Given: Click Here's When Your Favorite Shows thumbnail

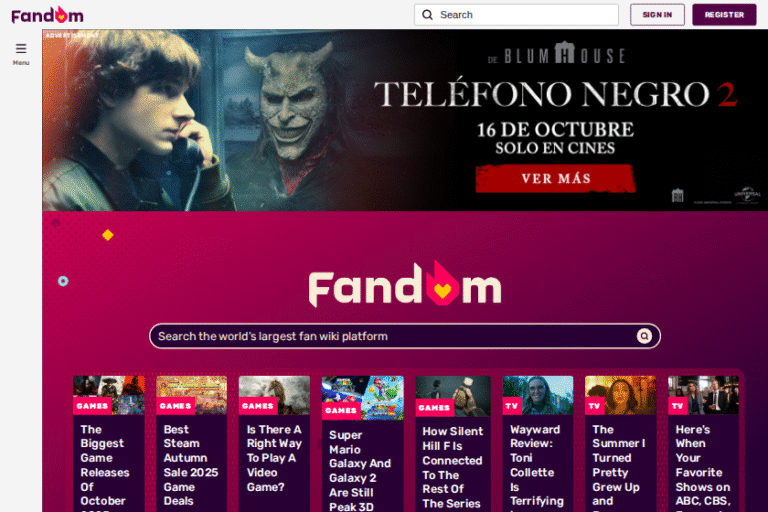Looking at the screenshot, I should [703, 395].
